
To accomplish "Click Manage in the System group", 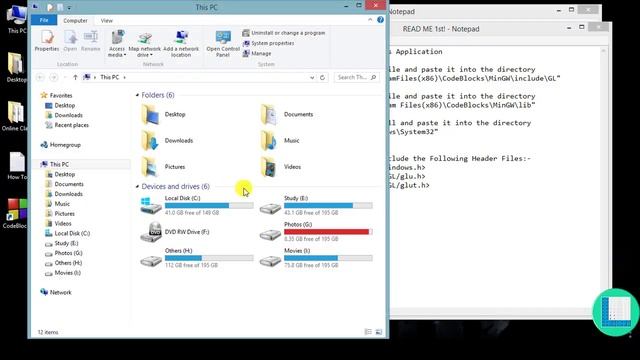I will [257, 53].
